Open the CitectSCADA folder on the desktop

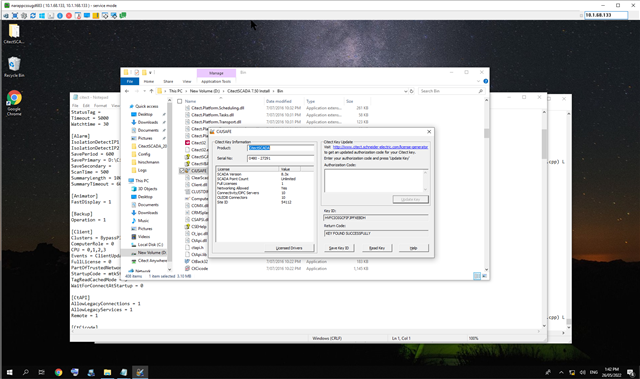(14, 33)
